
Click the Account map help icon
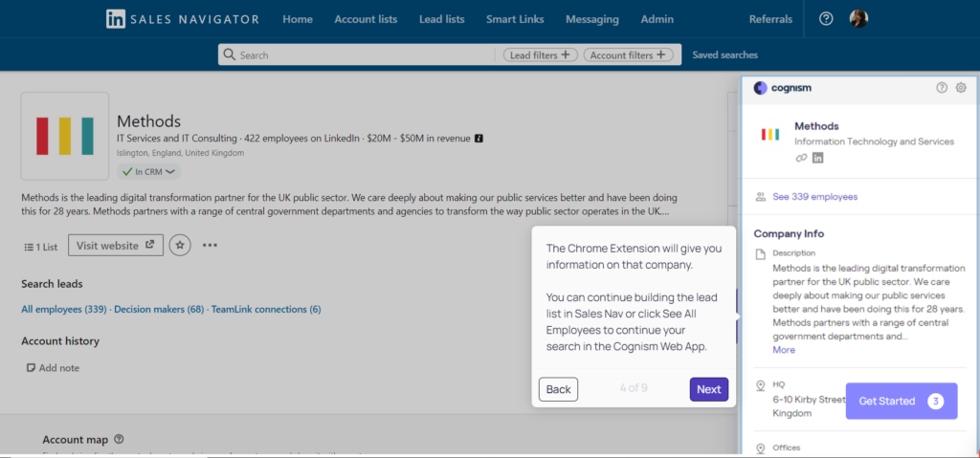pos(119,440)
